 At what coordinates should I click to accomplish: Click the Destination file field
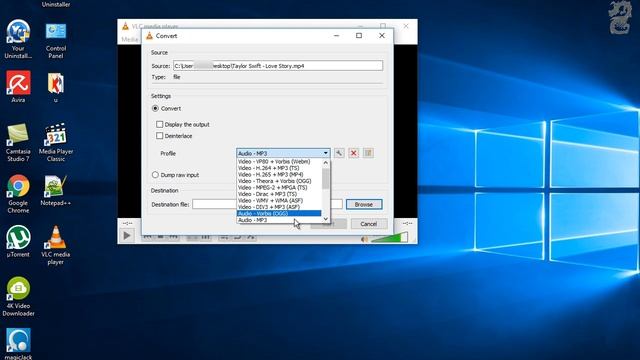[x=267, y=204]
